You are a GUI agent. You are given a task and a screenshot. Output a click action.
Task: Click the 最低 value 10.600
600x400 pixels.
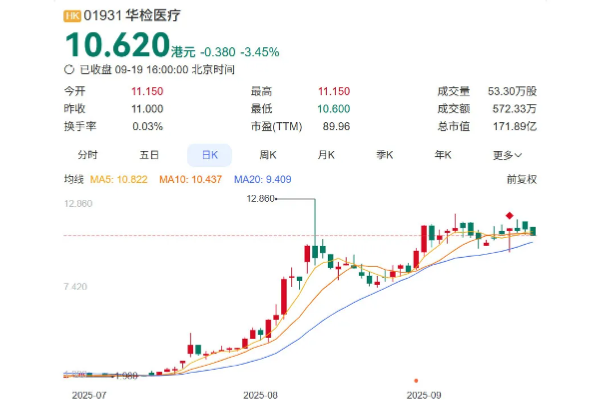(334, 109)
